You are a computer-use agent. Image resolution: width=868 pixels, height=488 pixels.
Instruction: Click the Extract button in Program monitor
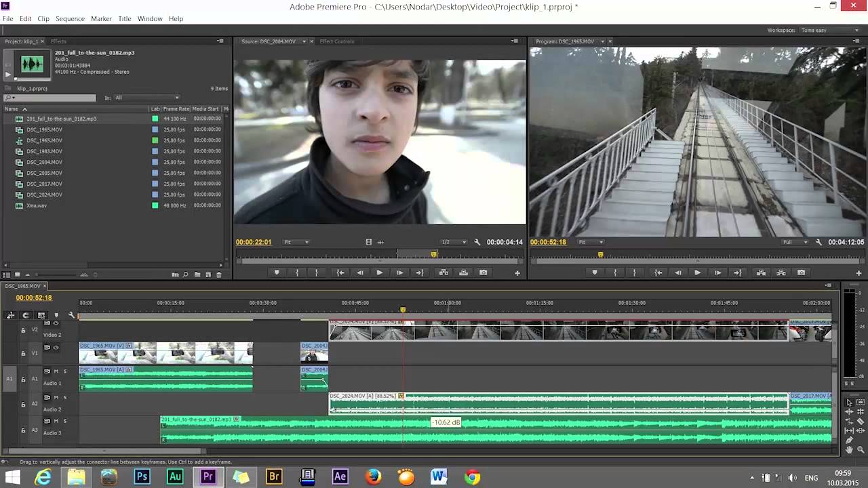pyautogui.click(x=781, y=272)
